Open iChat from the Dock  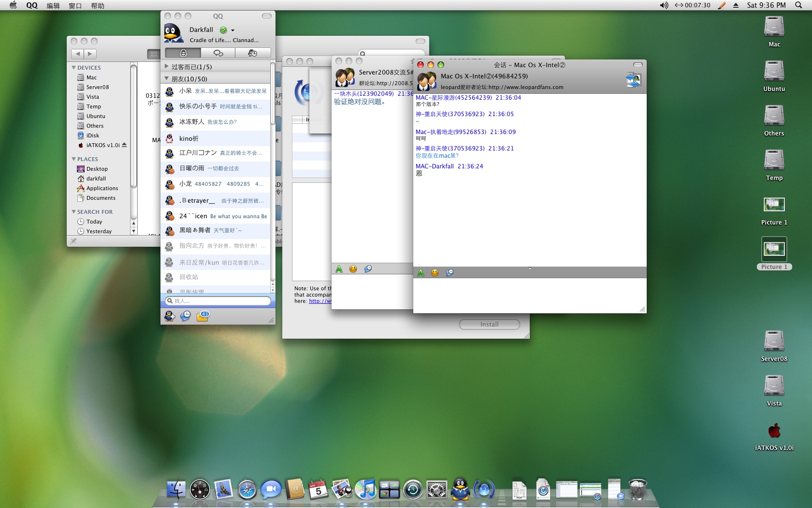pos(271,490)
